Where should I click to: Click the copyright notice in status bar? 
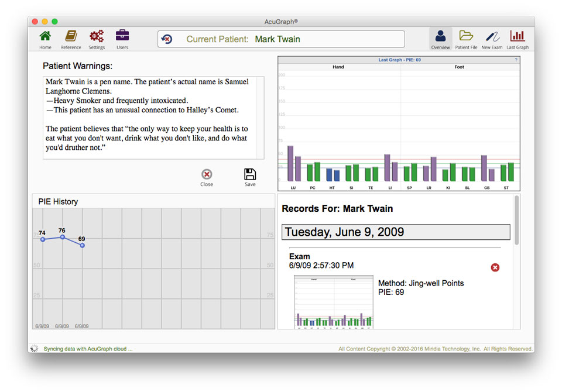[x=435, y=349]
